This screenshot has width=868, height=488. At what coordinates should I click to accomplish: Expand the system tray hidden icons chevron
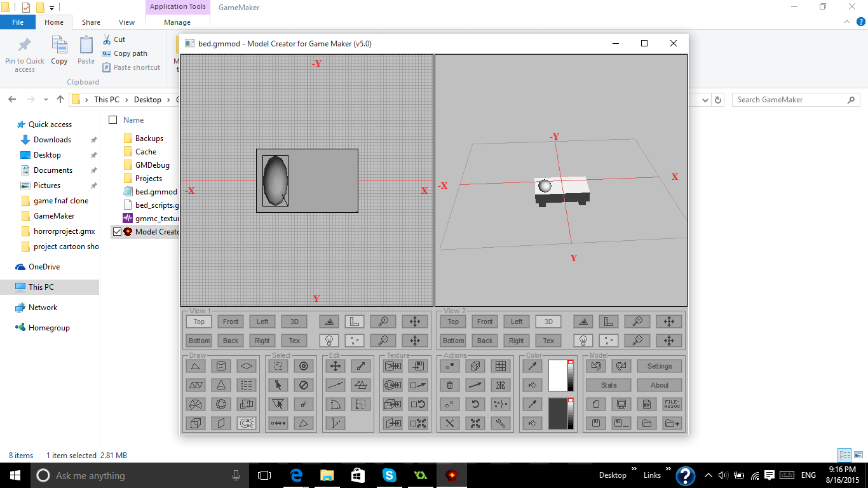point(707,475)
